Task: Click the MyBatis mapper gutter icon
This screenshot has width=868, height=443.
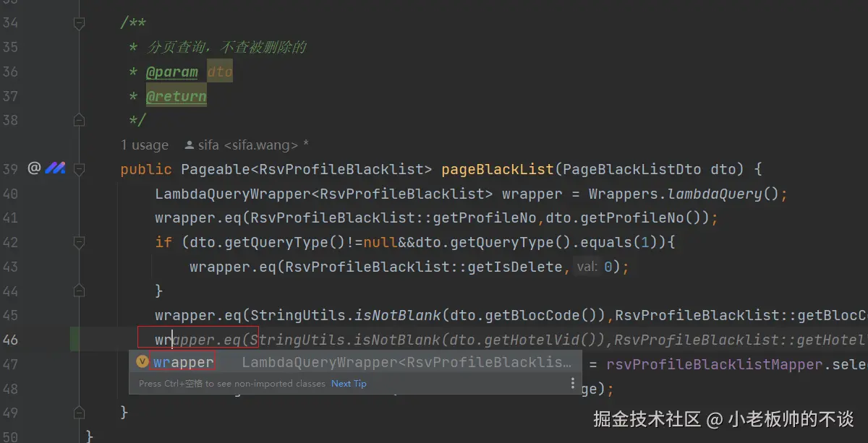Action: click(x=56, y=169)
